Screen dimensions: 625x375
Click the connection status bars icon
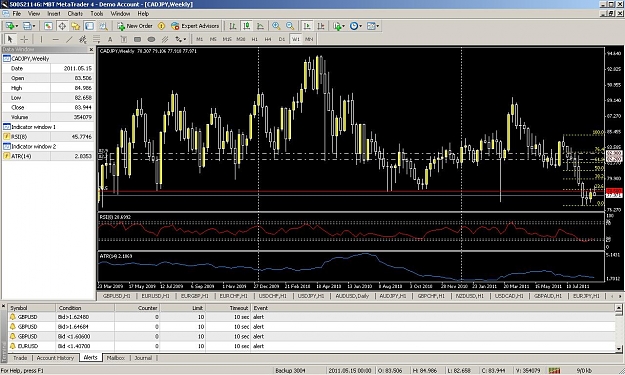[554, 371]
